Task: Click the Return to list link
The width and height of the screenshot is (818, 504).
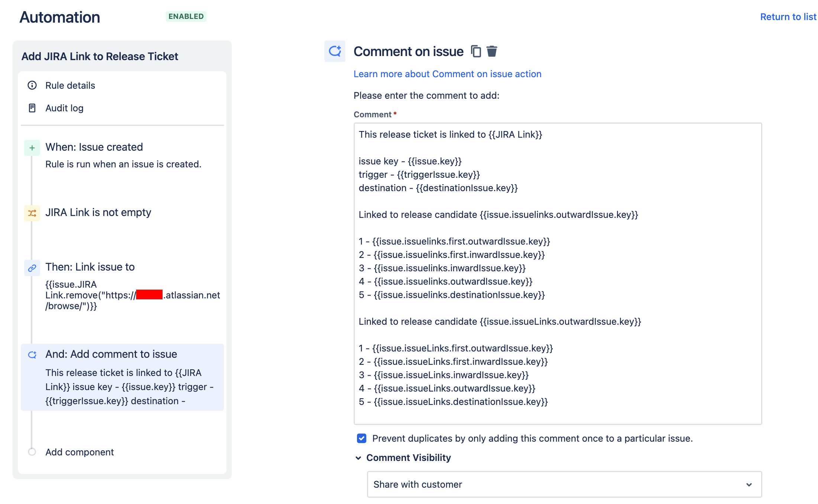Action: tap(788, 17)
